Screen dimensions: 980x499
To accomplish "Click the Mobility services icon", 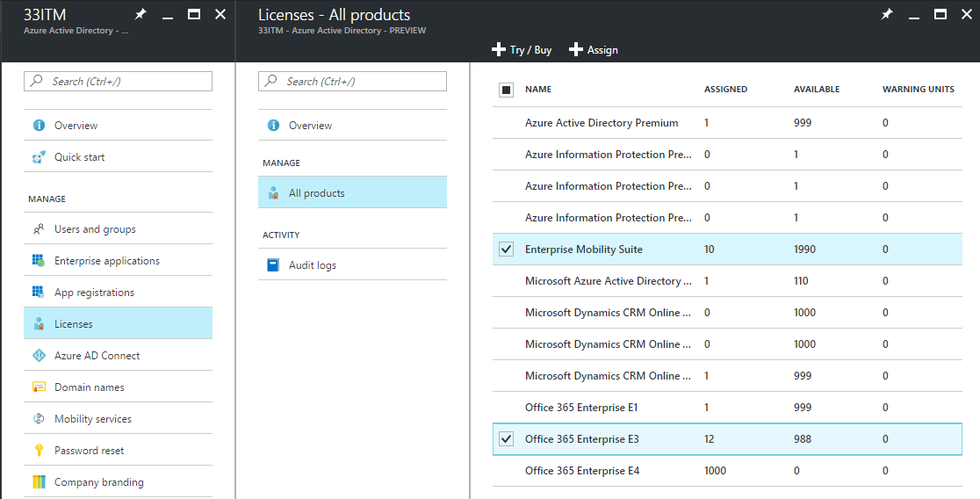I will 39,419.
